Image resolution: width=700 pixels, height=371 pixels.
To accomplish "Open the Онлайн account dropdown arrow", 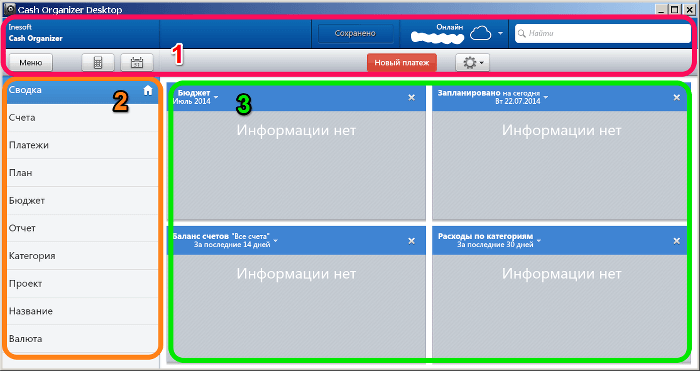I will (500, 33).
